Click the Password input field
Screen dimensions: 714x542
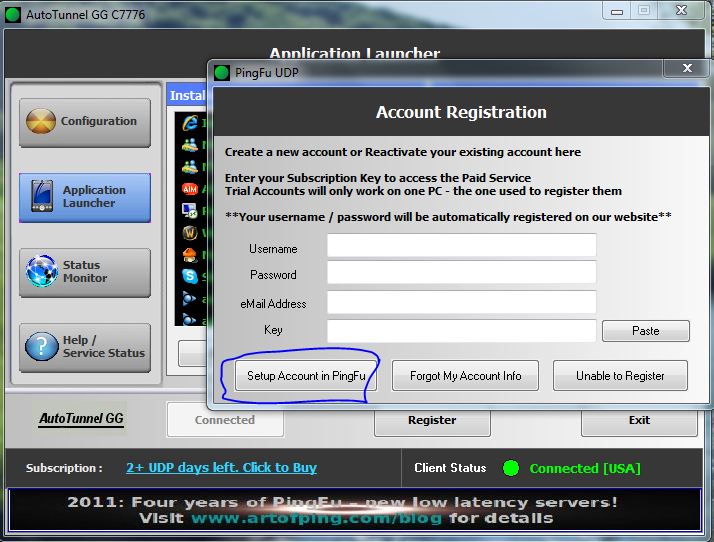tap(462, 272)
